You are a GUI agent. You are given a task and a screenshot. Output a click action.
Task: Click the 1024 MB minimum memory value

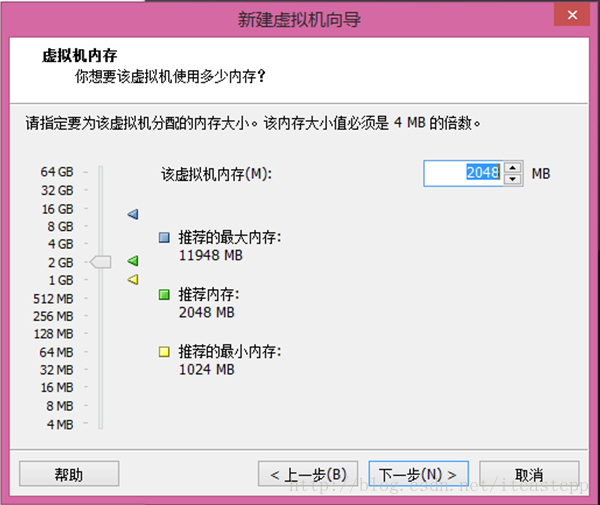pos(207,370)
